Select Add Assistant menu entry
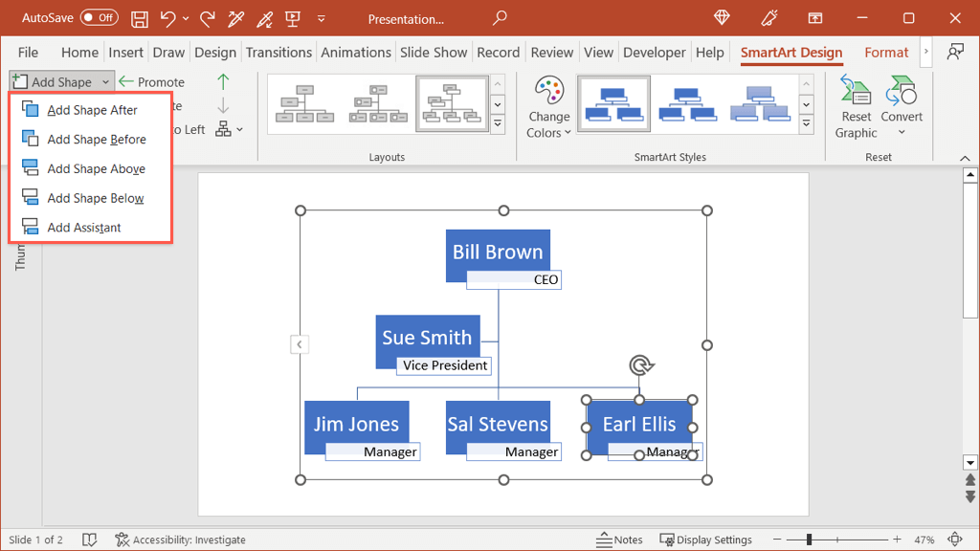This screenshot has height=551, width=980. 84,228
